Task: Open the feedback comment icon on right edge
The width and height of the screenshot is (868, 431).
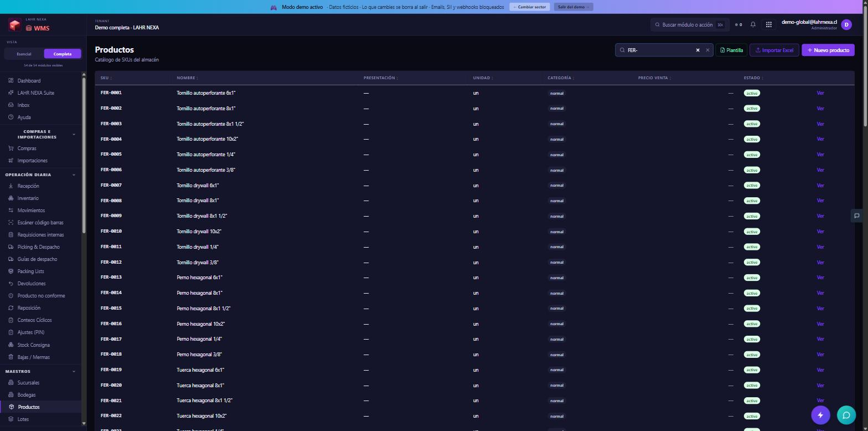Action: click(x=856, y=215)
